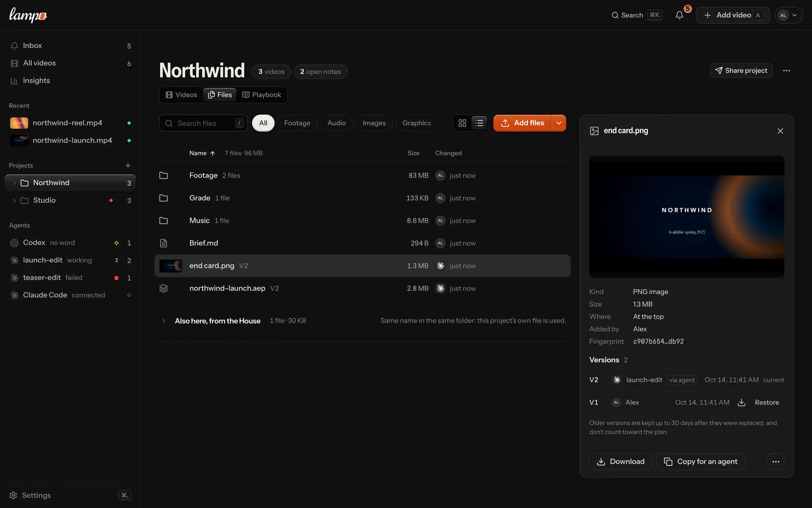Add a new project with plus icon
Image resolution: width=812 pixels, height=508 pixels.
pos(128,166)
